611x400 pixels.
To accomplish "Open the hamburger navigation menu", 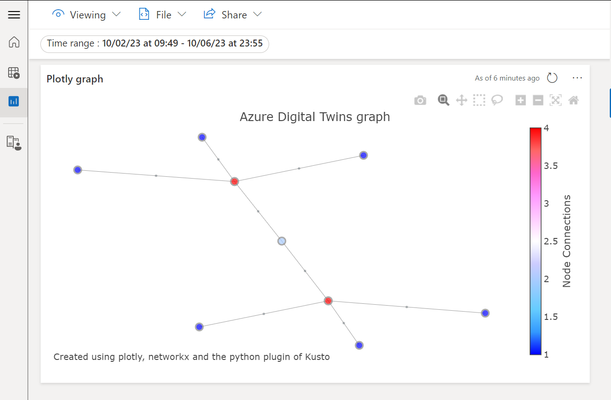I will tap(14, 15).
